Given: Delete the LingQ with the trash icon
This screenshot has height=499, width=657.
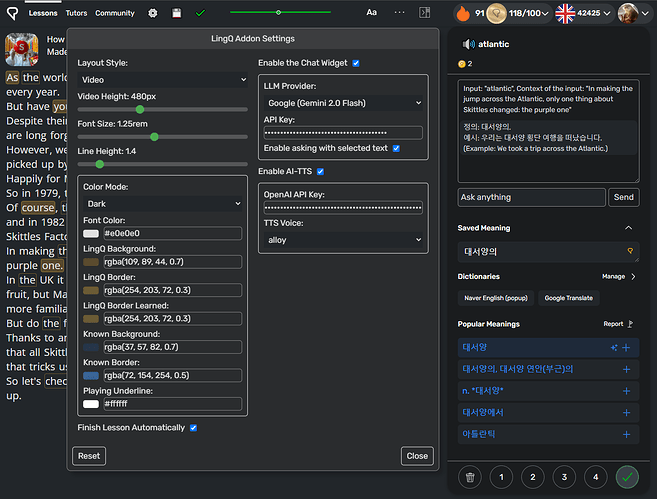Looking at the screenshot, I should tap(470, 477).
